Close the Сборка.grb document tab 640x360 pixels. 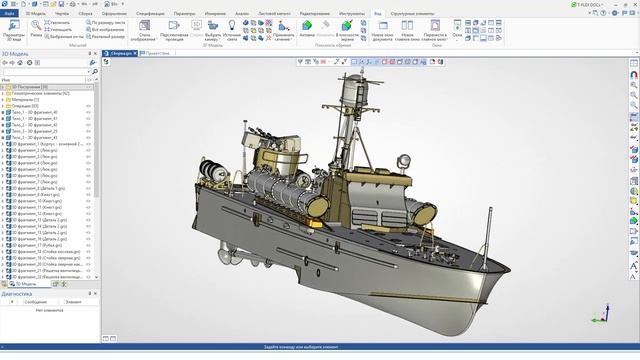click(135, 53)
